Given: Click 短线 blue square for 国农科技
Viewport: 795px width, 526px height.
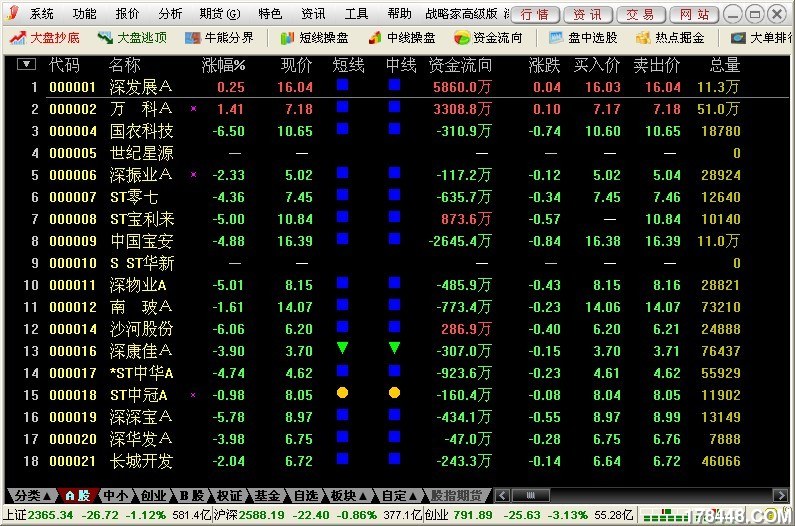Looking at the screenshot, I should click(x=343, y=129).
